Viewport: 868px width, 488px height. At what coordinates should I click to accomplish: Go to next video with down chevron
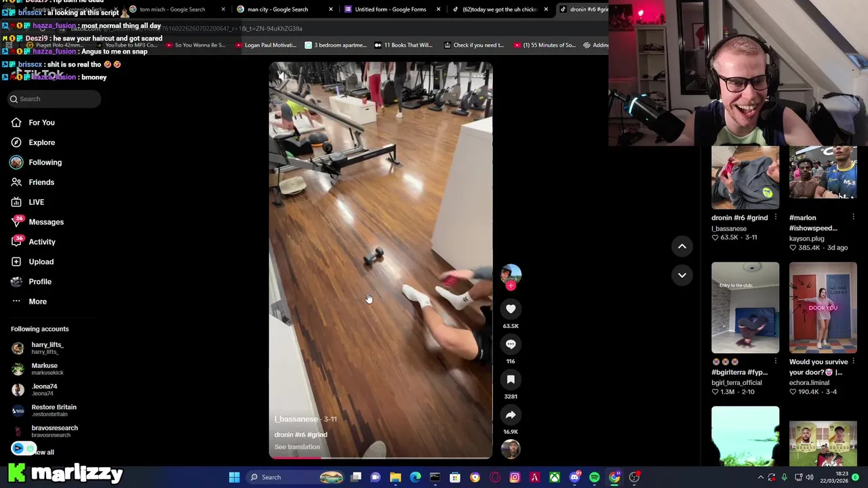(x=682, y=275)
